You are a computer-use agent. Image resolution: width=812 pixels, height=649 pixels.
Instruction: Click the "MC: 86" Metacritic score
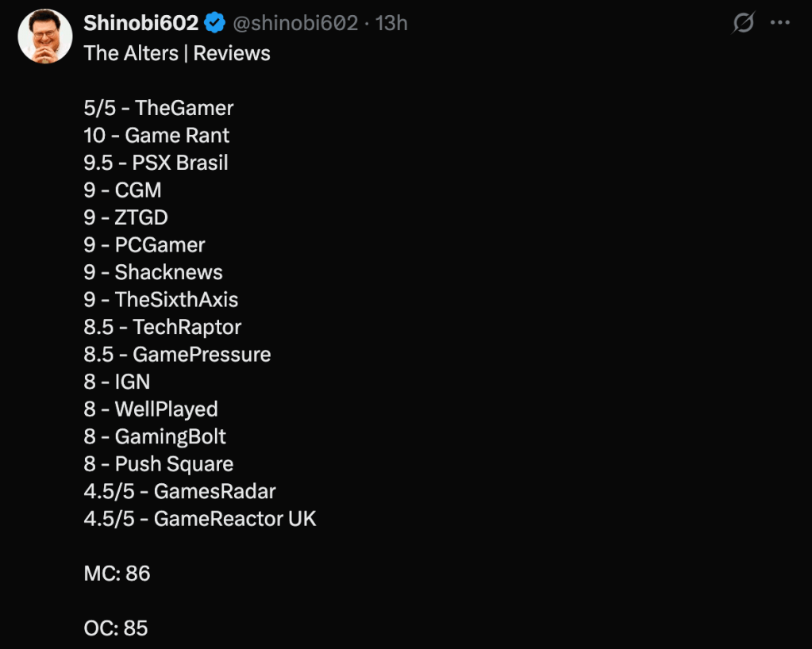pos(117,574)
